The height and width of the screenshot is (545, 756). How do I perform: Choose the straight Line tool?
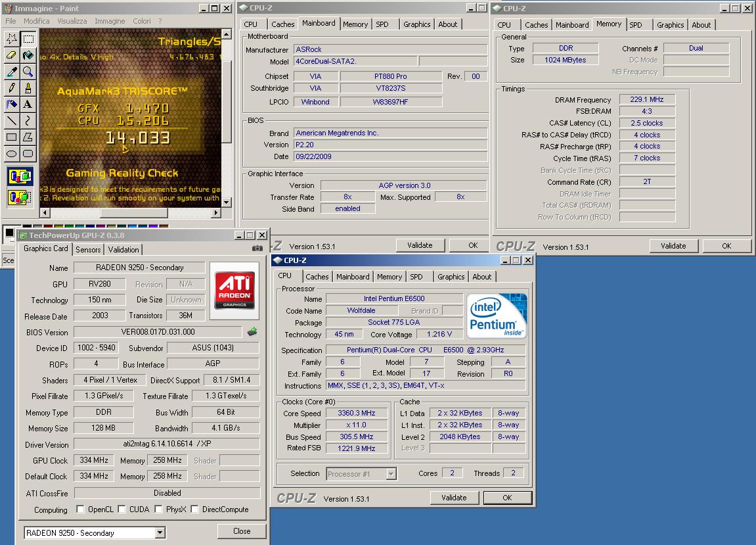(12, 121)
